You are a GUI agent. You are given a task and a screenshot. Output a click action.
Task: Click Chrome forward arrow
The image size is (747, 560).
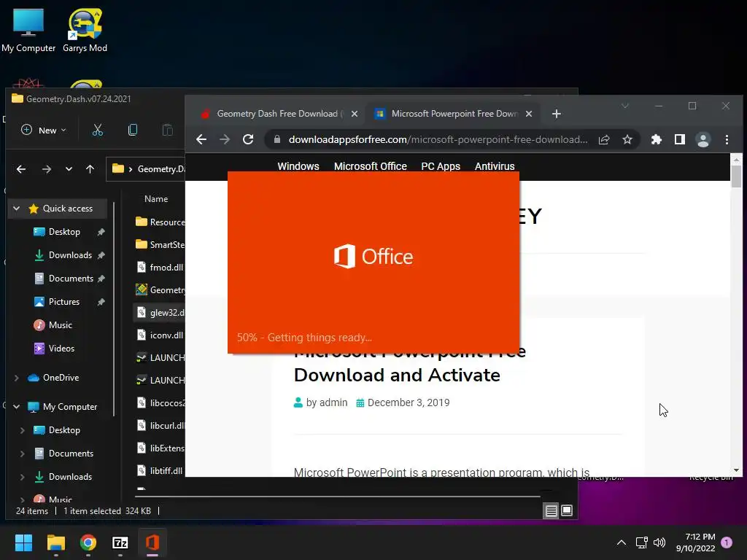[x=225, y=139]
